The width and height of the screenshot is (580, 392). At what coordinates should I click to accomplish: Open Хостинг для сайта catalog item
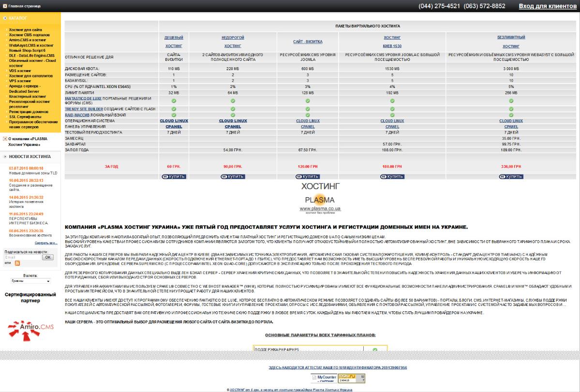point(26,29)
